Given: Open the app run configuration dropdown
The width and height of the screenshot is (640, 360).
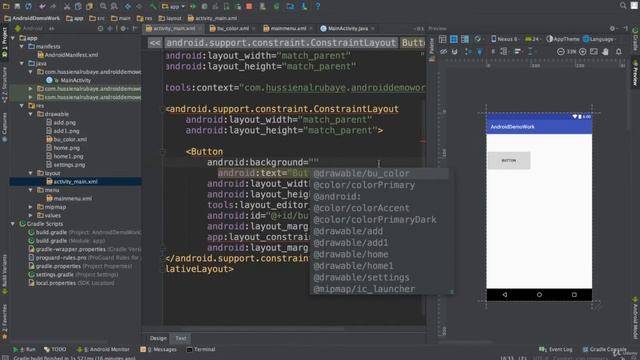Looking at the screenshot, I should pyautogui.click(x=174, y=6).
